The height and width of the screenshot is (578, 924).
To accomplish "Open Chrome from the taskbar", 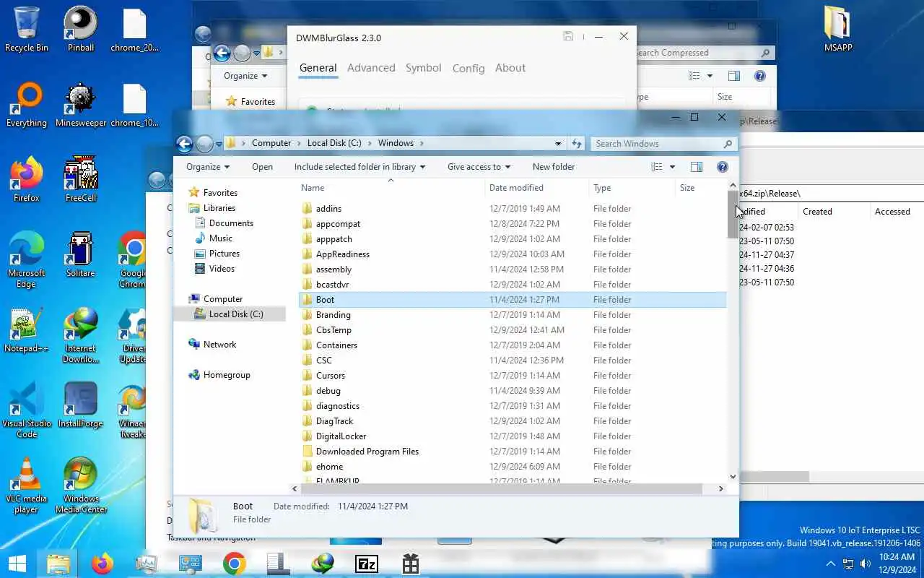I will (x=234, y=564).
